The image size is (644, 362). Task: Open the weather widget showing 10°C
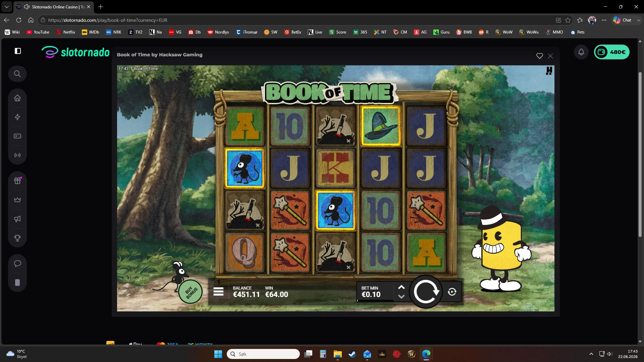[x=17, y=354]
